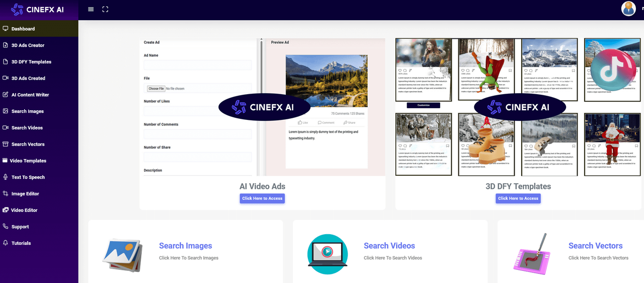The height and width of the screenshot is (283, 644).
Task: Click the Search Videos camera icon in sidebar
Action: (x=6, y=127)
